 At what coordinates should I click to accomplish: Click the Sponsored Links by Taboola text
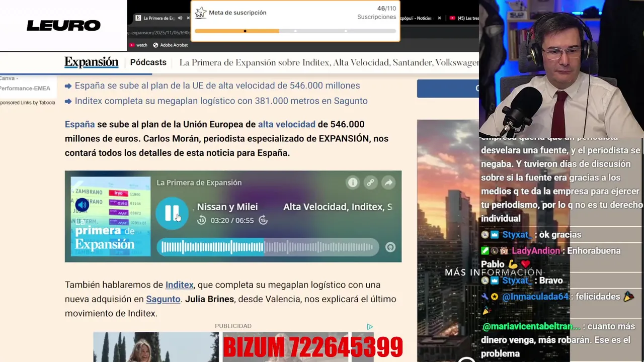pyautogui.click(x=28, y=103)
